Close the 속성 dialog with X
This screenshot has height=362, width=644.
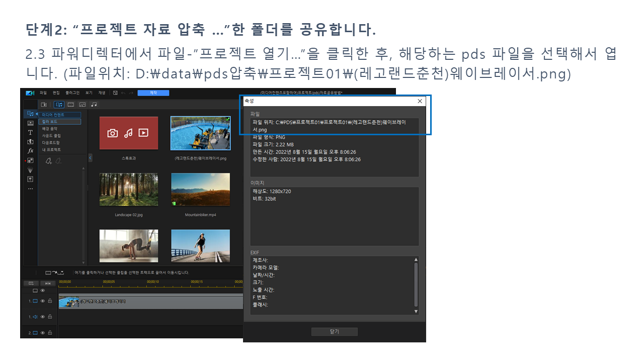[x=420, y=101]
